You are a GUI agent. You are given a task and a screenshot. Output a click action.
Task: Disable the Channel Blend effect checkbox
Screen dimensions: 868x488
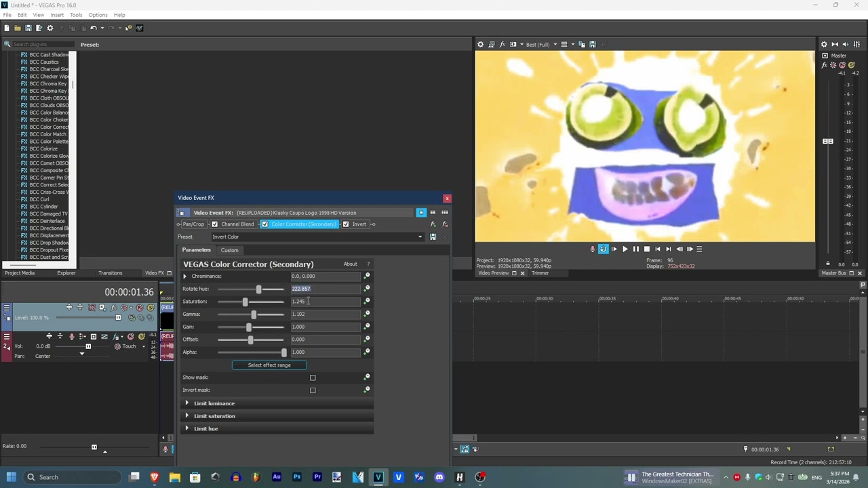click(x=215, y=224)
